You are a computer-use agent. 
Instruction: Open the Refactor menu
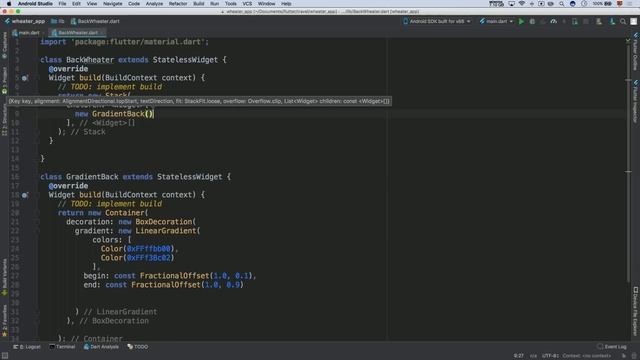[178, 4]
